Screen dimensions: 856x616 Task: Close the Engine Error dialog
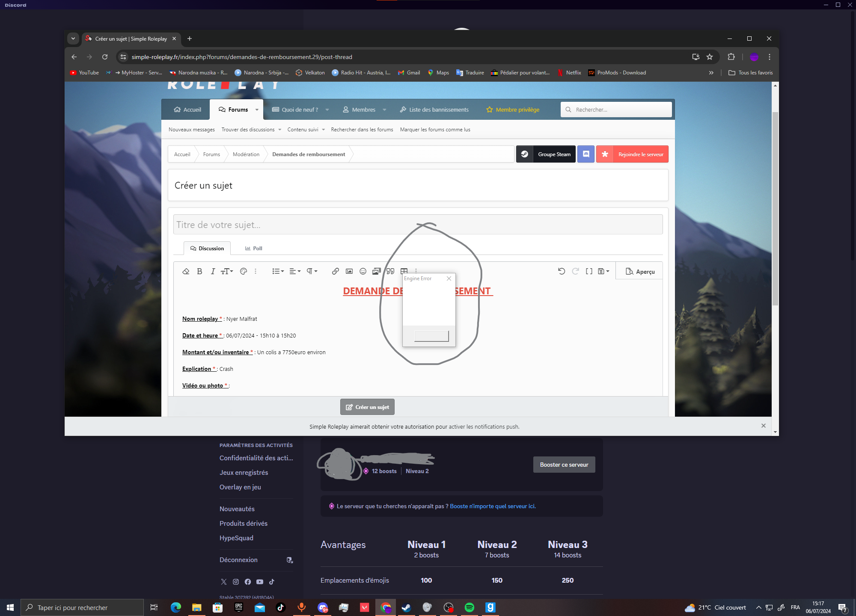[449, 278]
